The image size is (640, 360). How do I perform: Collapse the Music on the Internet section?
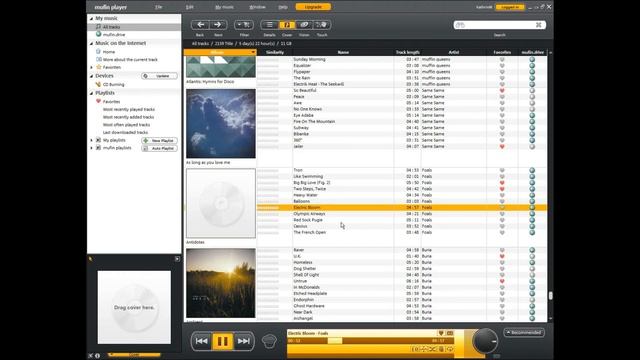[x=91, y=43]
